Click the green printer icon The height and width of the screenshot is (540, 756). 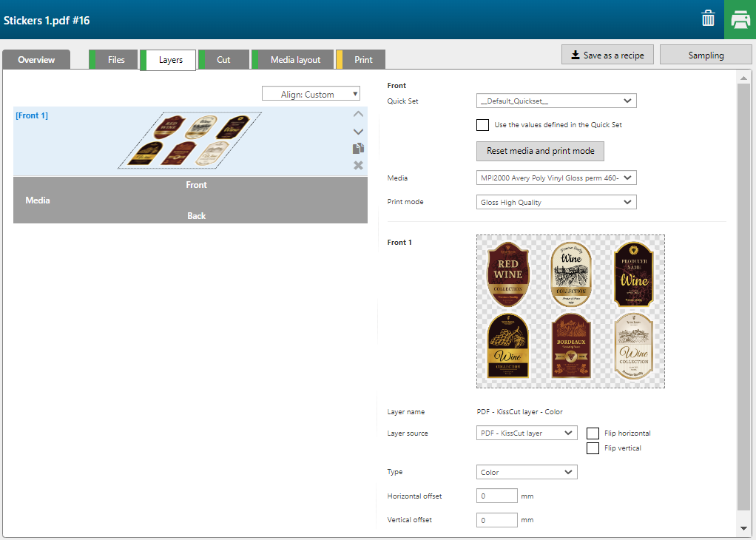(740, 20)
